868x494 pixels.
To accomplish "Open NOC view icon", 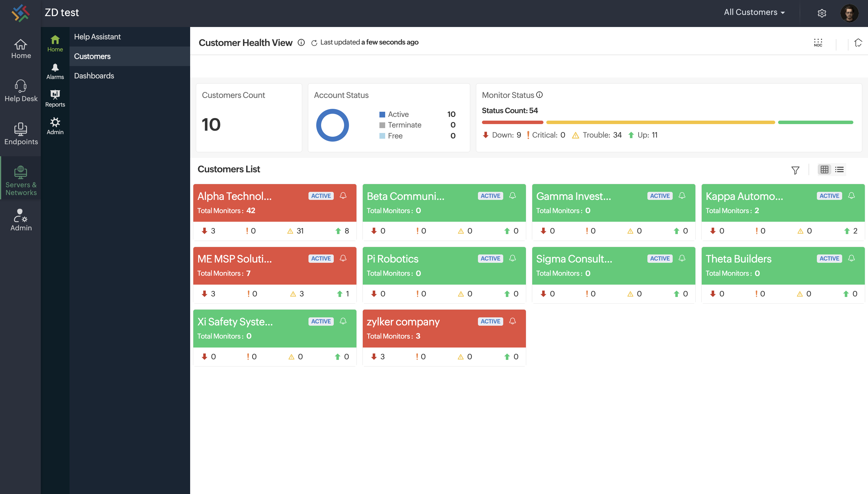I will click(818, 43).
